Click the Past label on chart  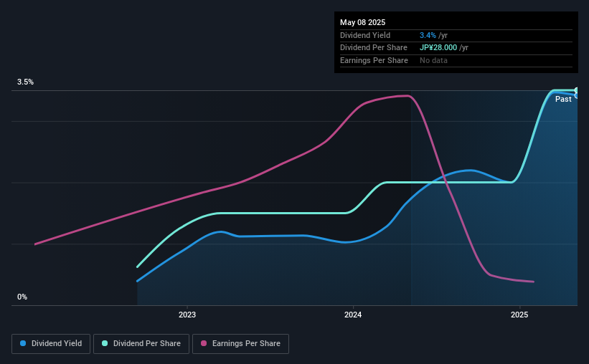[x=563, y=99]
